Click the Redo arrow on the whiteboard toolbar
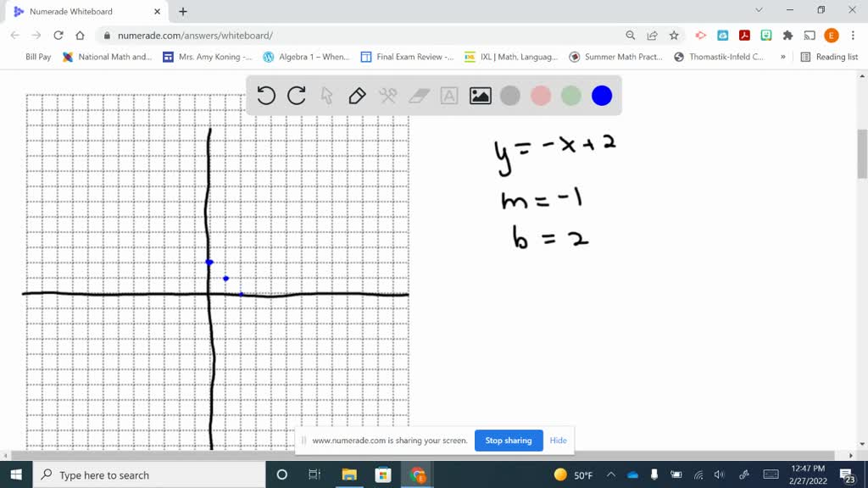 296,96
